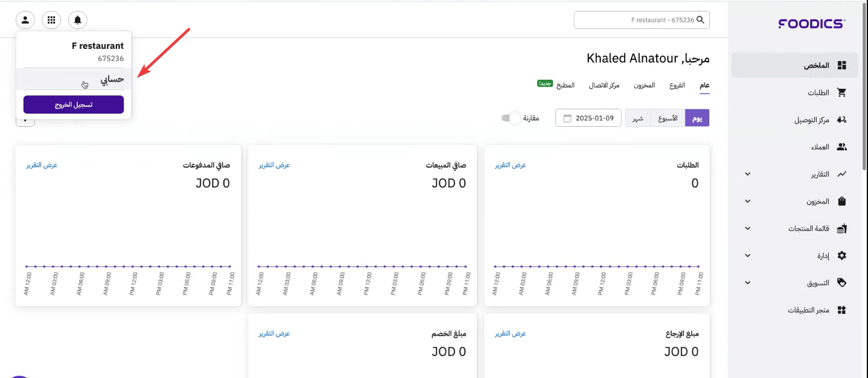Open the notifications bell
The width and height of the screenshot is (868, 378).
tap(78, 20)
